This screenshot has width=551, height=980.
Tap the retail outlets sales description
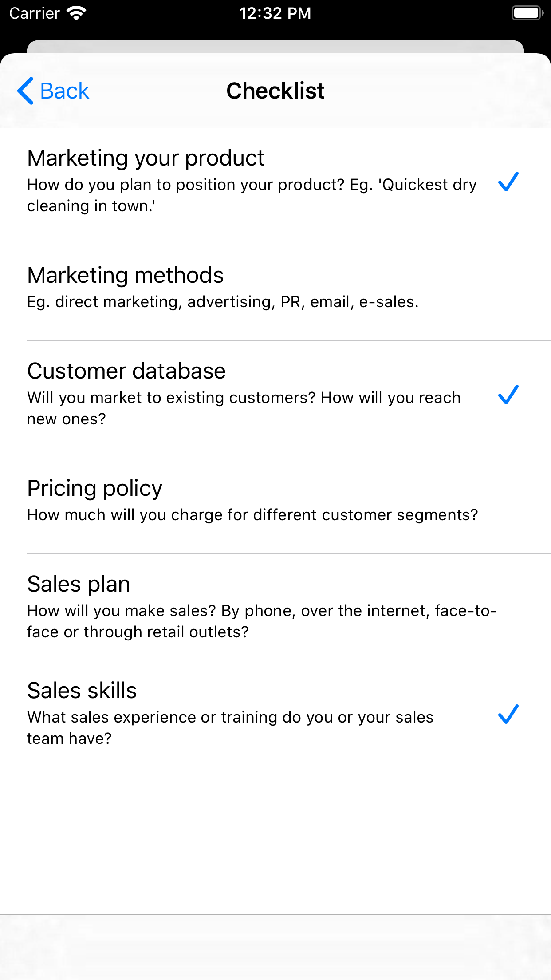261,621
